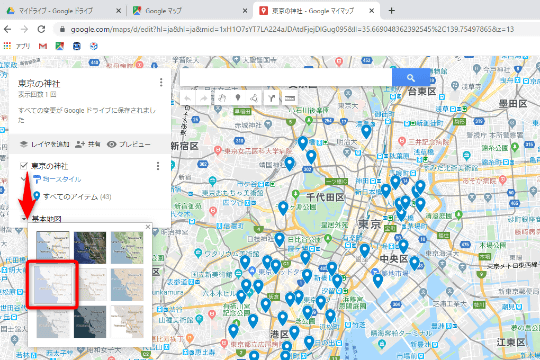Click the undo arrow in map toolbar
The height and width of the screenshot is (360, 540).
(188, 99)
